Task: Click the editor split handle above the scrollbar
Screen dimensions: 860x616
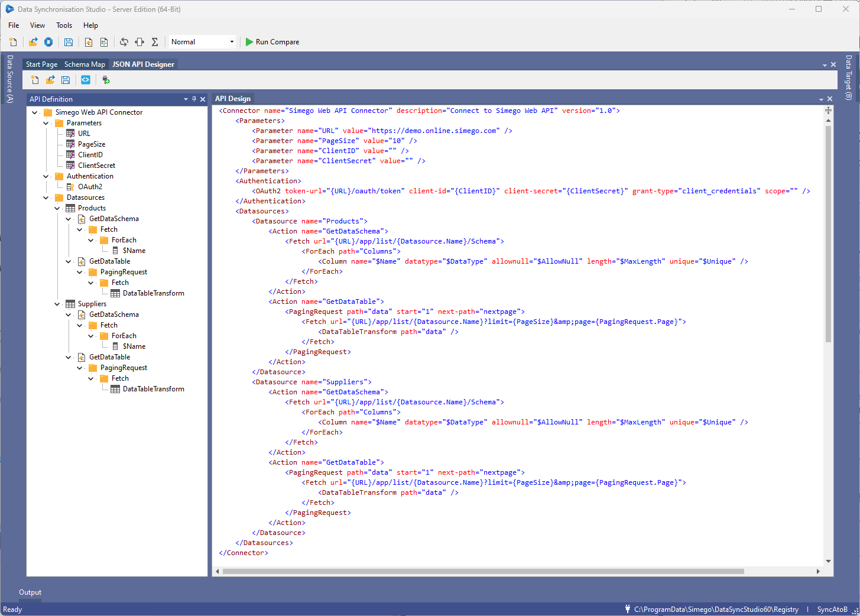Action: 828,111
